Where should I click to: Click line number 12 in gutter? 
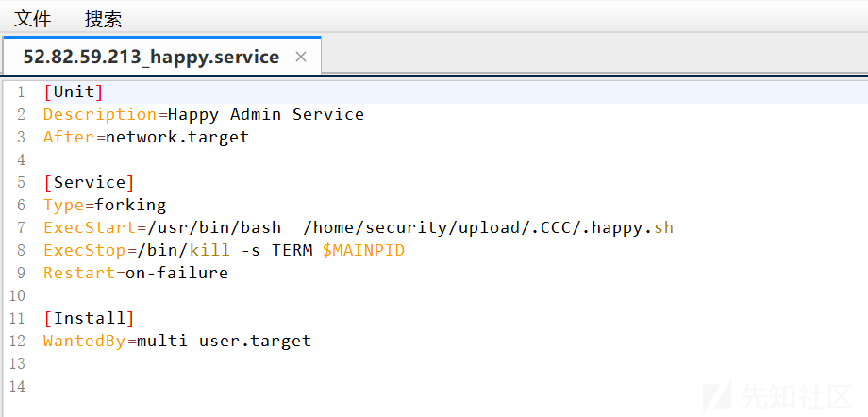click(17, 341)
